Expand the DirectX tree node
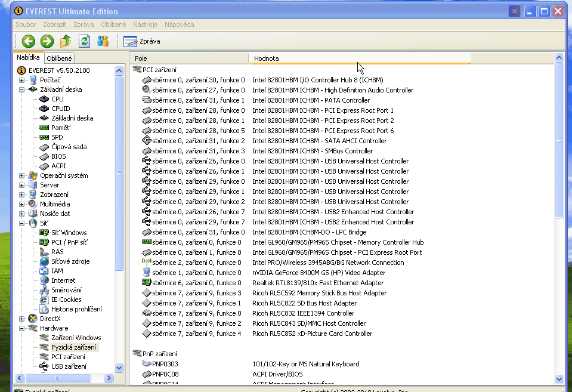This screenshot has width=572, height=392. click(x=22, y=319)
